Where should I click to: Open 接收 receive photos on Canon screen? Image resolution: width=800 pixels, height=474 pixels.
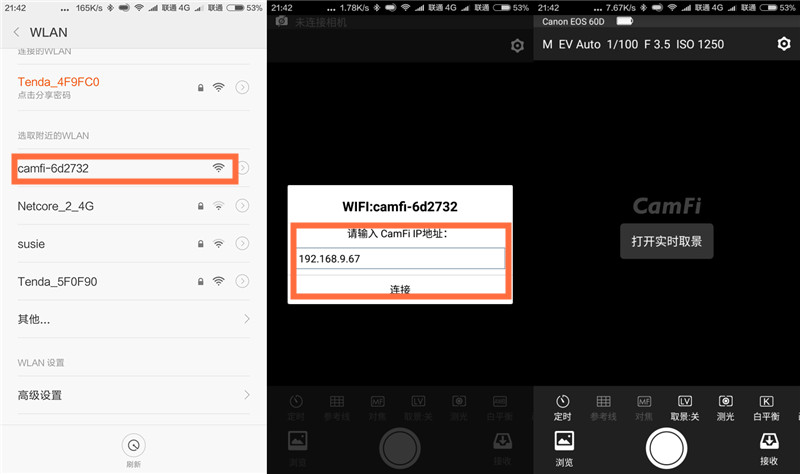(x=769, y=449)
